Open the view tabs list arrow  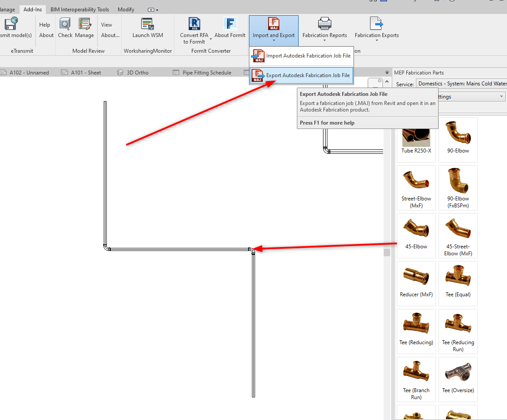coord(387,72)
